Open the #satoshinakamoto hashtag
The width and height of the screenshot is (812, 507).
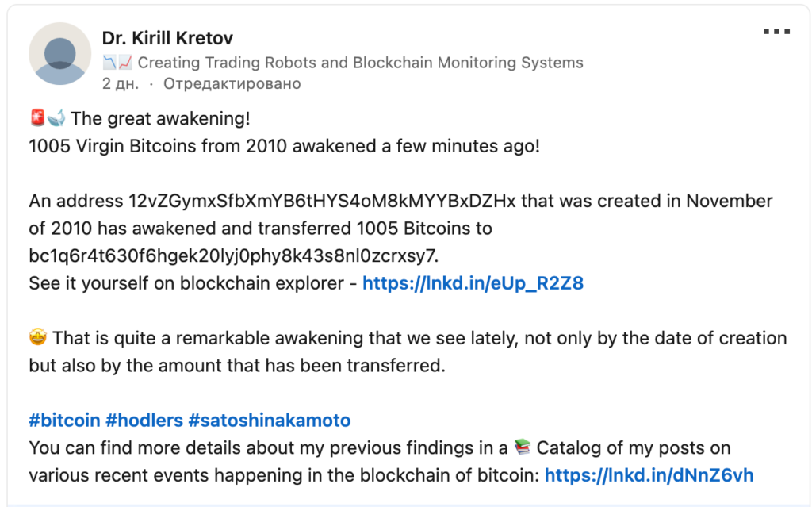(x=270, y=421)
